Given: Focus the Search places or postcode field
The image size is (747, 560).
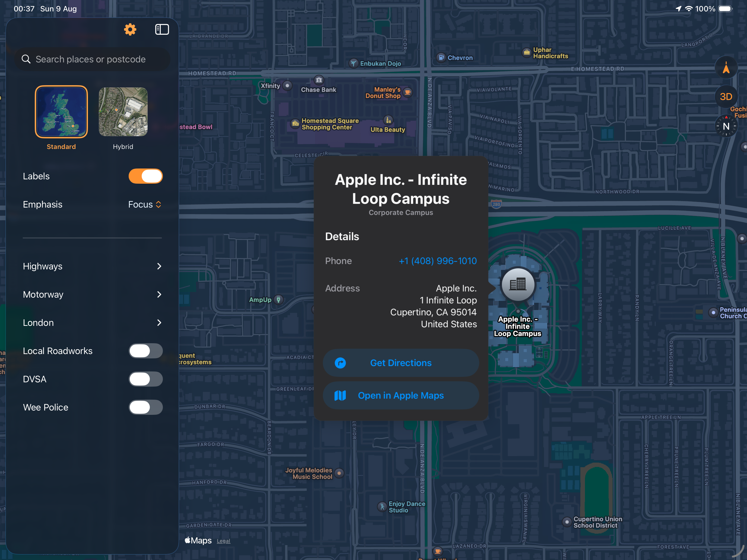Looking at the screenshot, I should (92, 59).
